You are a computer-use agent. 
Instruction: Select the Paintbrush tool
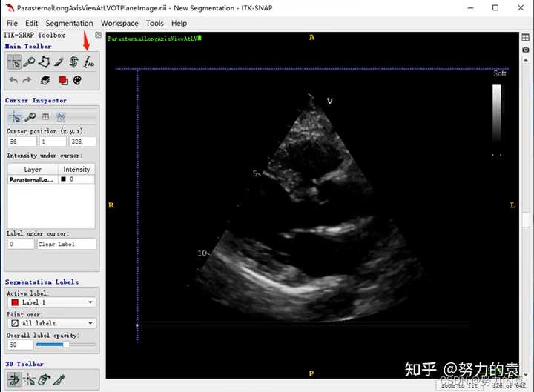59,62
